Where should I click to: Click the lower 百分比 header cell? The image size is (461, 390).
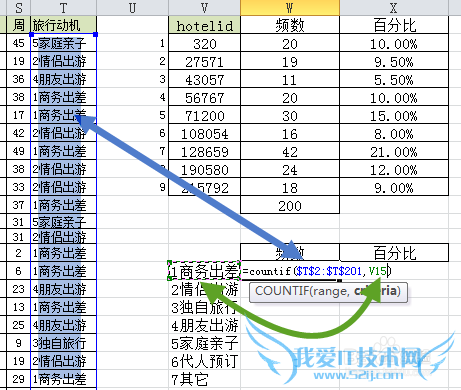394,252
